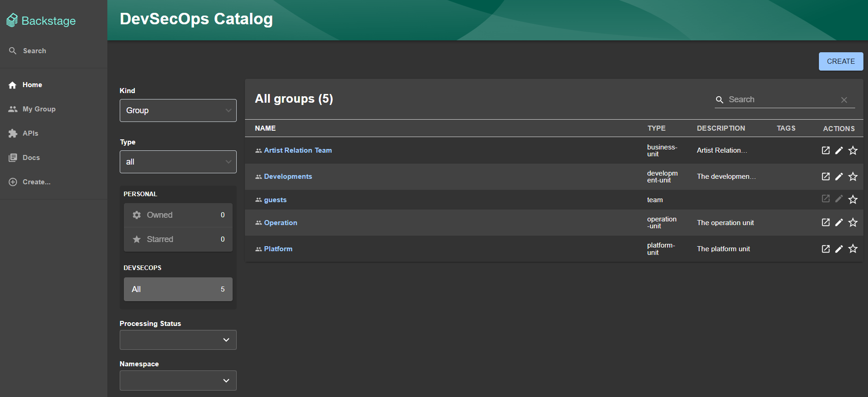868x397 pixels.
Task: Toggle favorite star for Artist Relation Team
Action: (852, 150)
